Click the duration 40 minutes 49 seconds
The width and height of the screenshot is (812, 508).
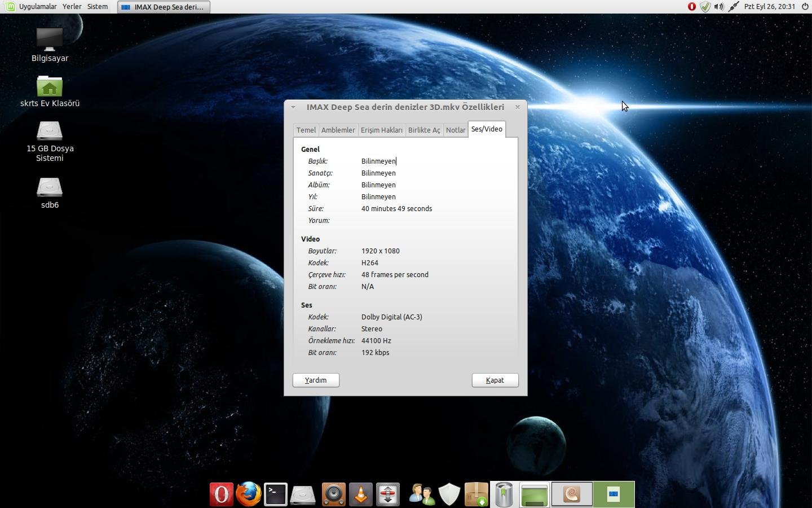pyautogui.click(x=397, y=208)
